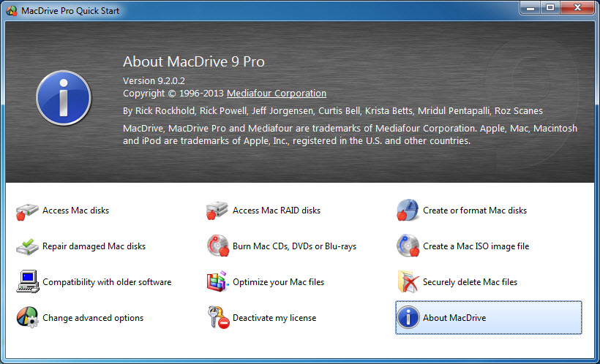The image size is (600, 364).
Task: Open Burn Mac CDs, DVDs or Blu-rays
Action: [294, 246]
